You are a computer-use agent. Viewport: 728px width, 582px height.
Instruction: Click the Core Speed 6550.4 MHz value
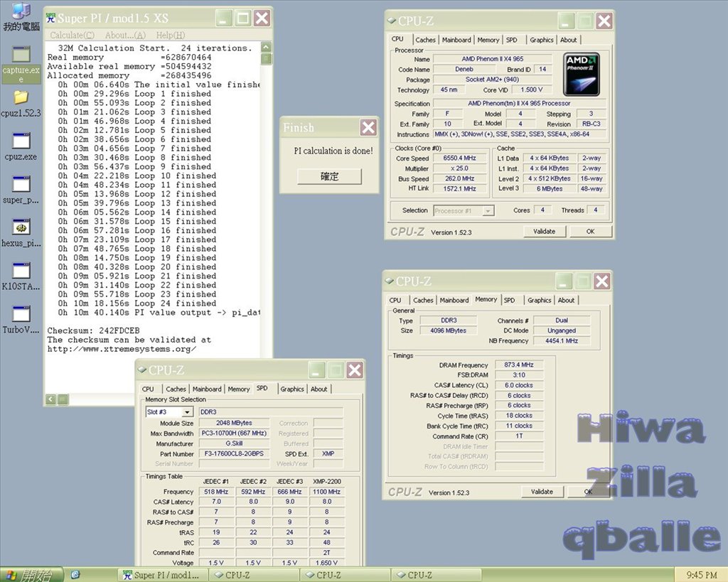click(459, 158)
